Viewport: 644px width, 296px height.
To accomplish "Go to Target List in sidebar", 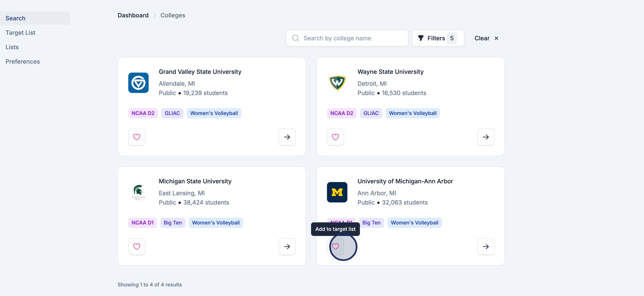I will (21, 33).
